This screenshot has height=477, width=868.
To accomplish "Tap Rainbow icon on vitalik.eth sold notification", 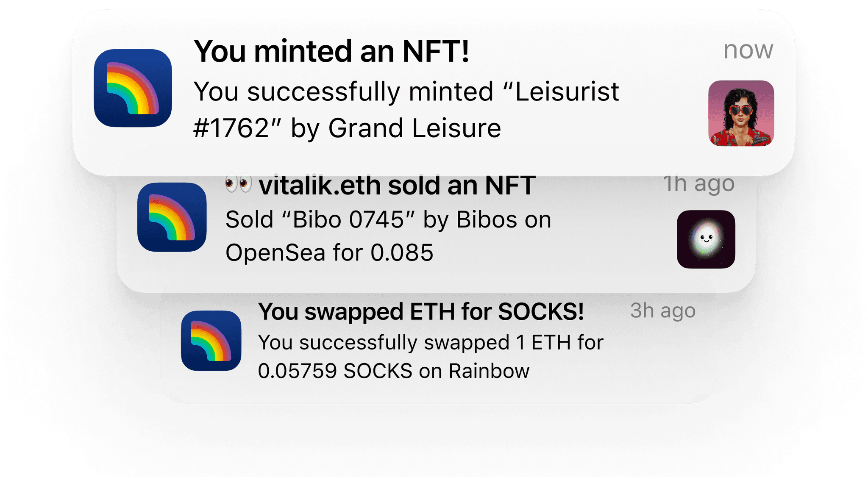I will 172,217.
